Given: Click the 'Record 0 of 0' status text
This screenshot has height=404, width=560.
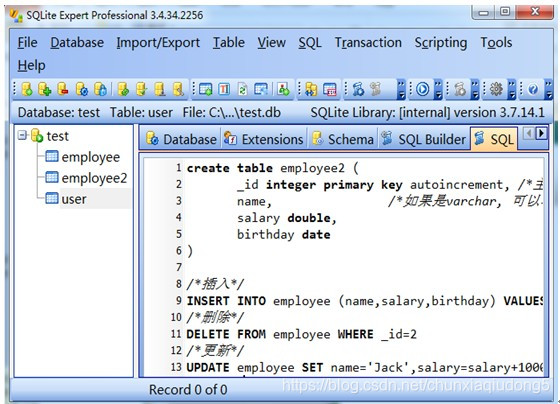Looking at the screenshot, I should coord(188,389).
